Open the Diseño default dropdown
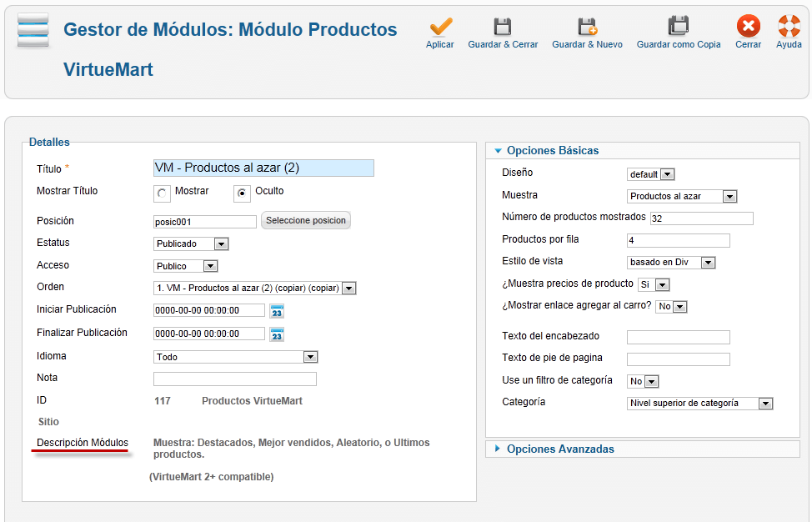The height and width of the screenshot is (522, 812). pyautogui.click(x=651, y=174)
